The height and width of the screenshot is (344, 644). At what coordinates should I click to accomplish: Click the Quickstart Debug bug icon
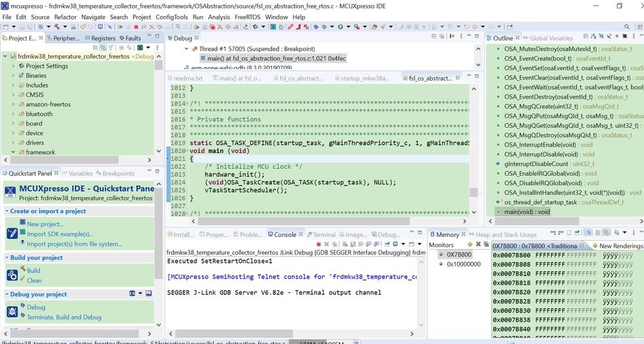coord(12,312)
